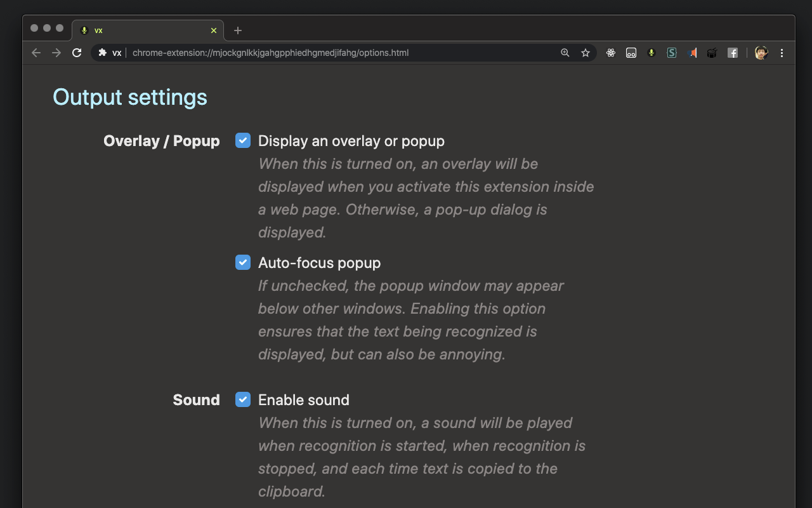Open the green S bracket extension
Image resolution: width=812 pixels, height=508 pixels.
pyautogui.click(x=672, y=53)
